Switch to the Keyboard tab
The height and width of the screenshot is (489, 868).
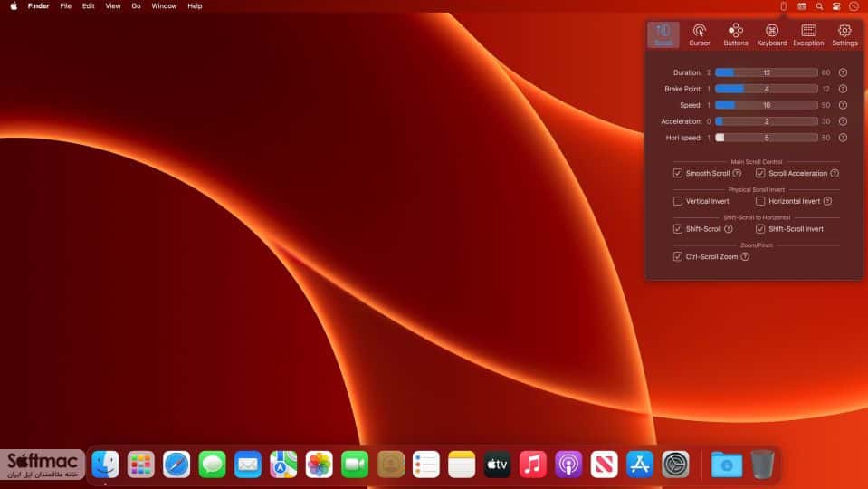point(772,34)
